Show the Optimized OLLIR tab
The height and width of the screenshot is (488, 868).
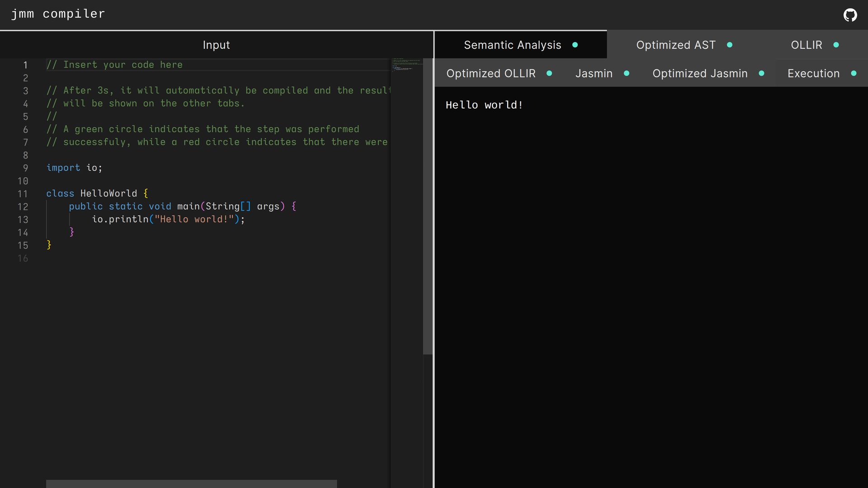click(491, 74)
